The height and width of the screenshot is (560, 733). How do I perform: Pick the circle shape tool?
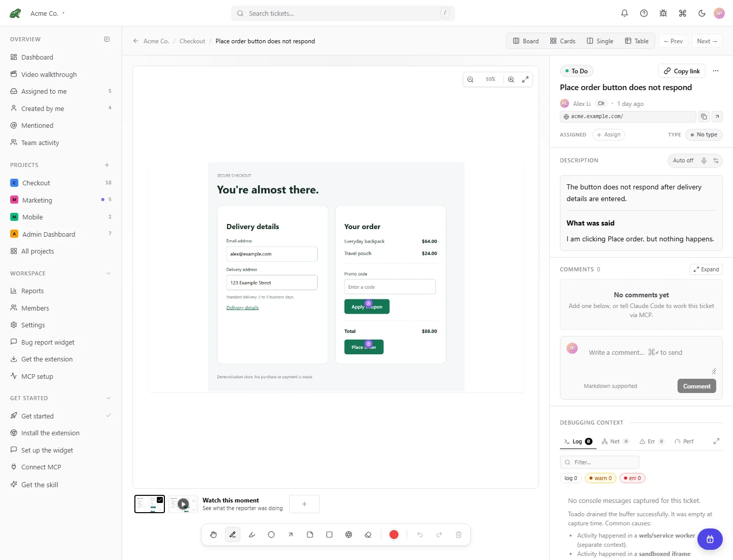tap(271, 535)
